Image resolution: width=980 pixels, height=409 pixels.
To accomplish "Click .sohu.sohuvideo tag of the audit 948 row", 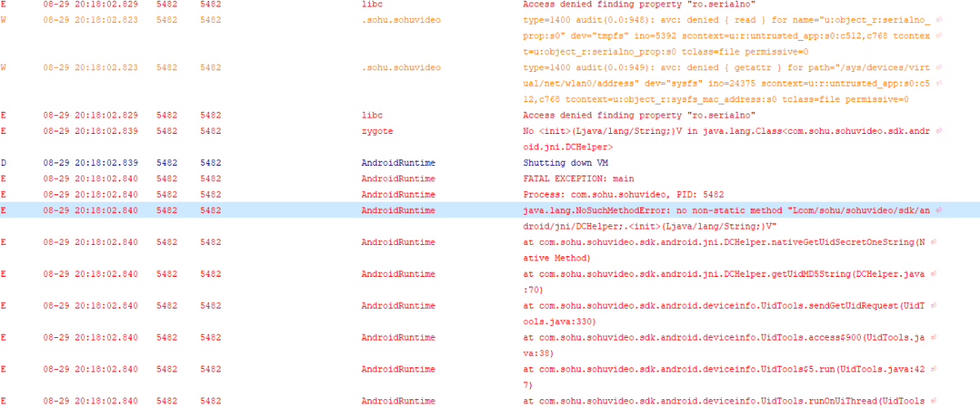I will tap(401, 20).
